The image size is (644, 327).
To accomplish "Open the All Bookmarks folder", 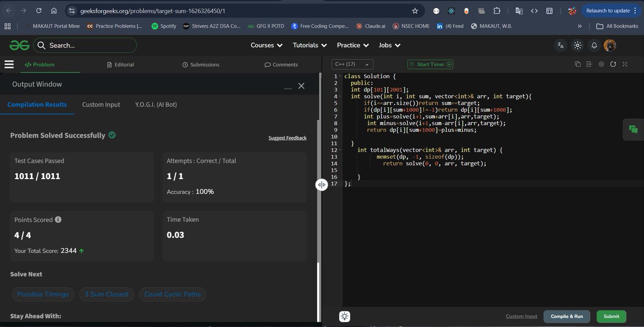I will [x=617, y=26].
